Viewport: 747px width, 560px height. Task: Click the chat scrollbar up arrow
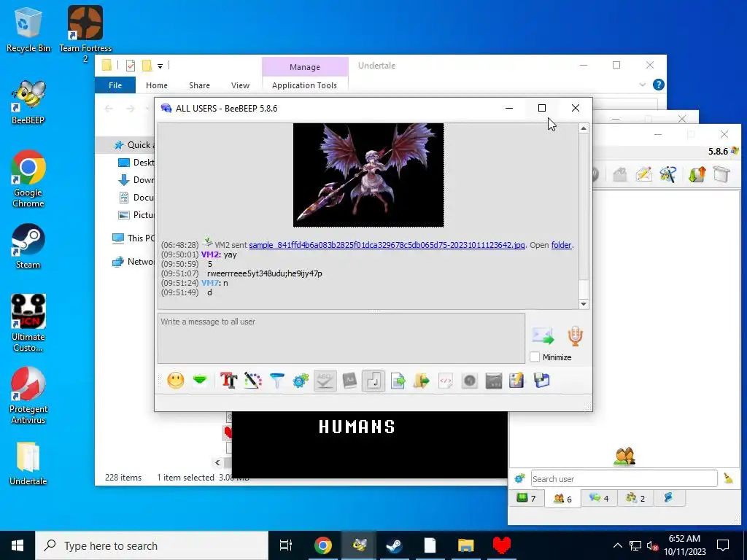click(x=584, y=128)
